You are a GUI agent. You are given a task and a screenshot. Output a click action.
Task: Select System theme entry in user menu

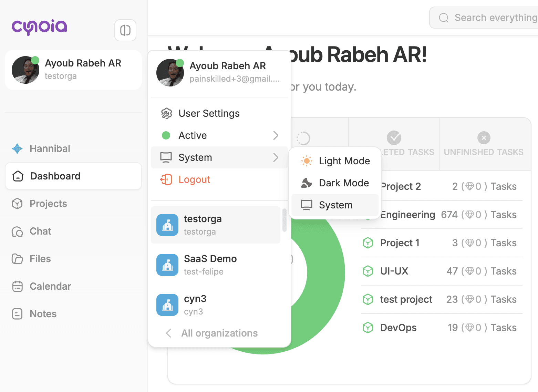(219, 157)
